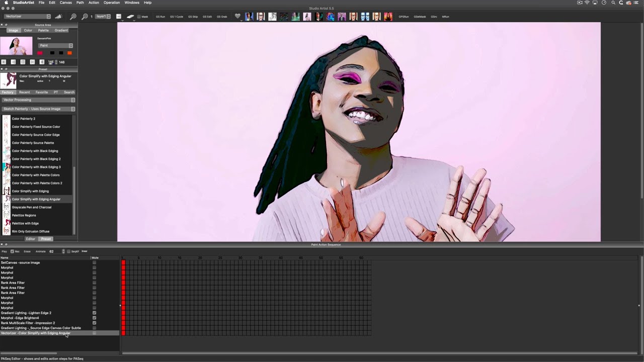Click the Animate frame count field showing 62
Viewport: 644px width, 362px height.
[x=55, y=251]
